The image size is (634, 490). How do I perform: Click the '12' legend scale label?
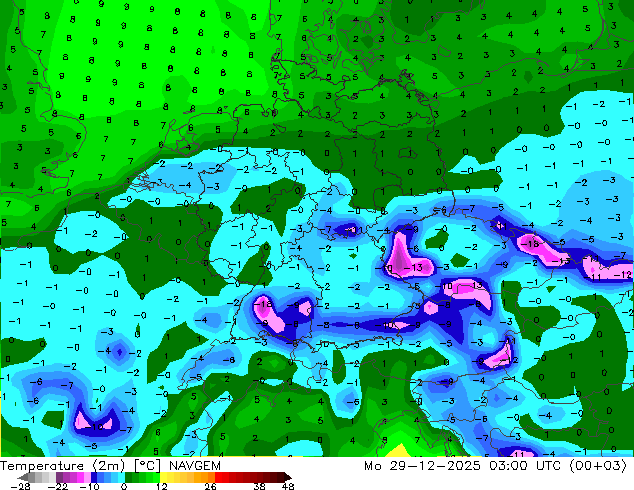(x=162, y=486)
